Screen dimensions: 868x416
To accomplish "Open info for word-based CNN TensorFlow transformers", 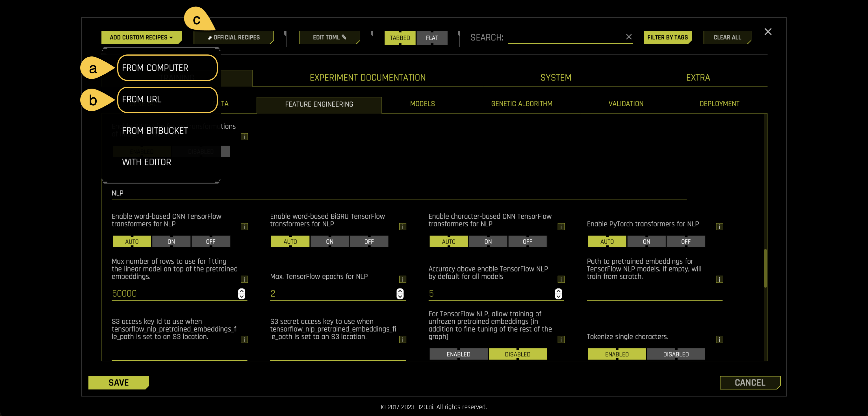I will tap(244, 227).
